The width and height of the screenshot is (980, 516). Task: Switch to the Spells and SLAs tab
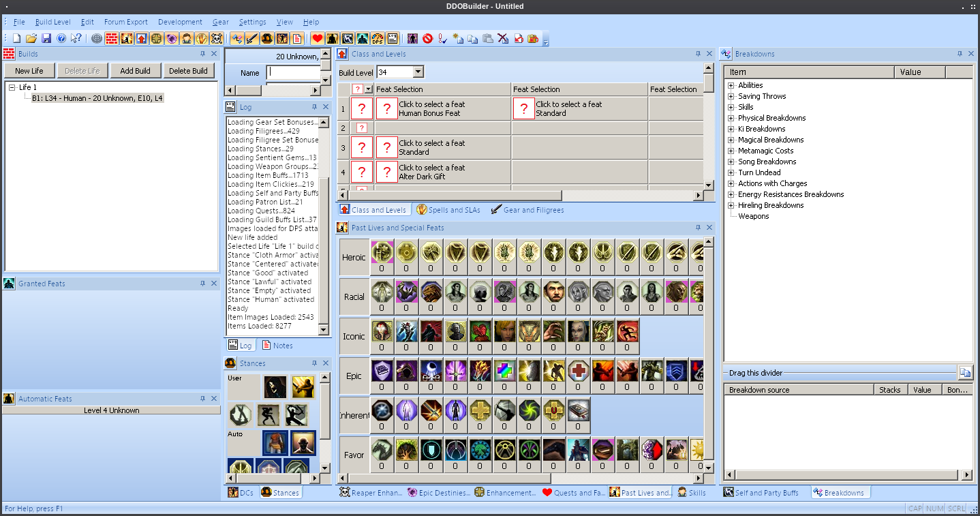[448, 210]
